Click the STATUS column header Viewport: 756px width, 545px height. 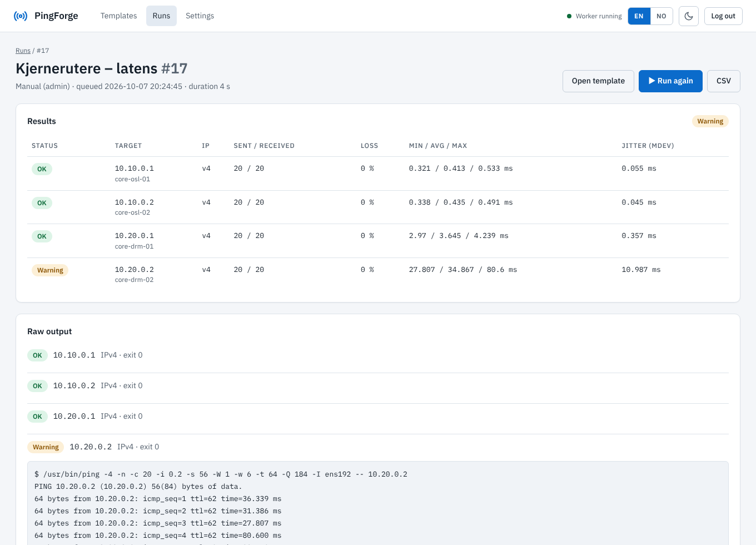[x=44, y=146]
